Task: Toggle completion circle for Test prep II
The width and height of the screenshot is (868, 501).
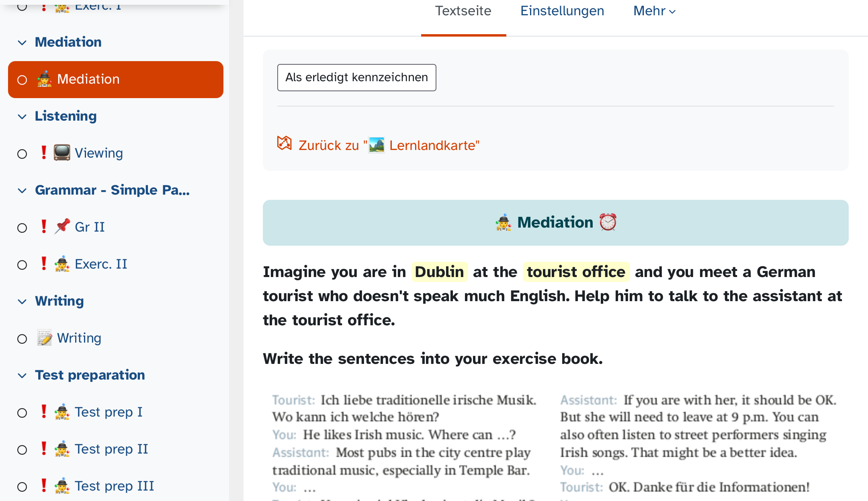Action: pyautogui.click(x=22, y=450)
